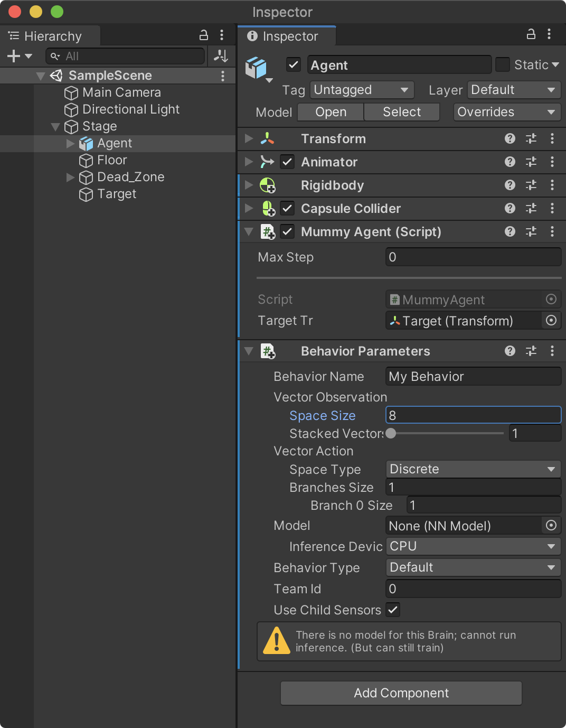The width and height of the screenshot is (566, 728).
Task: Open help for the Transform component
Action: (510, 138)
